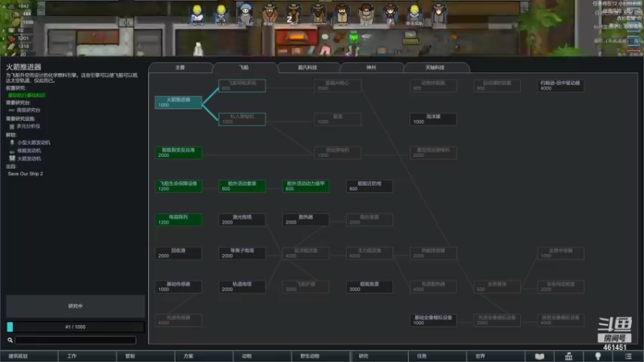Select the 舱外活动动力装甲 600 research node
Viewport: 644px width, 362px height.
[x=306, y=186]
